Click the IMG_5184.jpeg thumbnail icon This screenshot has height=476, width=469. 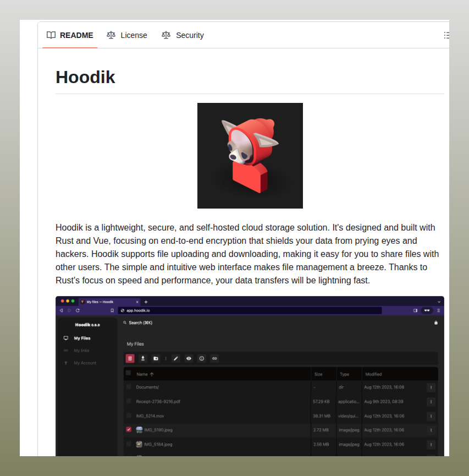[139, 445]
